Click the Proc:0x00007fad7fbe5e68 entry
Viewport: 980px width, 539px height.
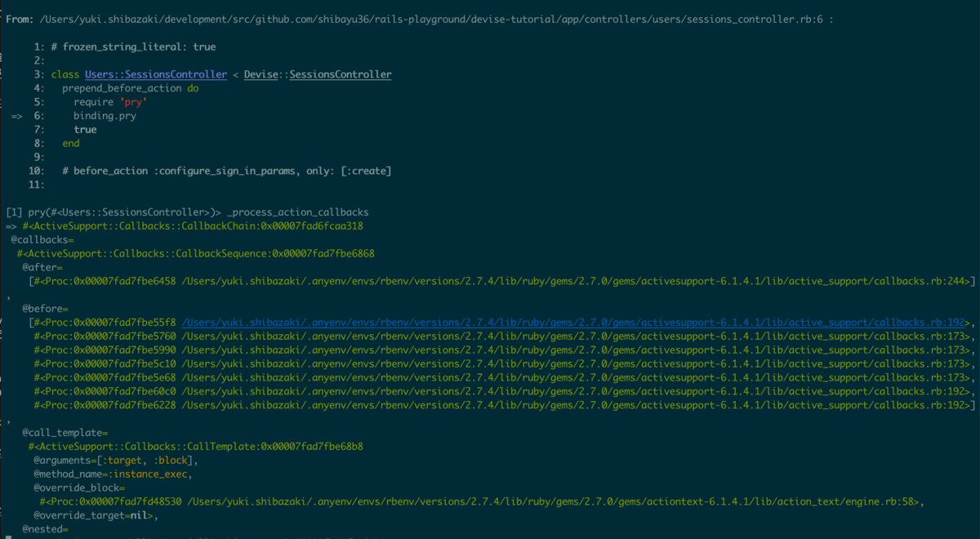(502, 378)
